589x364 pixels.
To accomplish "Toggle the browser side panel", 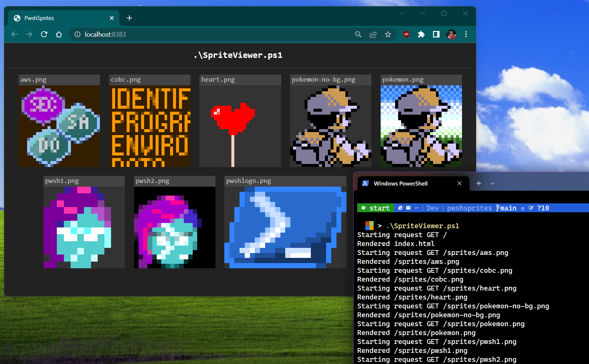I will pos(436,34).
